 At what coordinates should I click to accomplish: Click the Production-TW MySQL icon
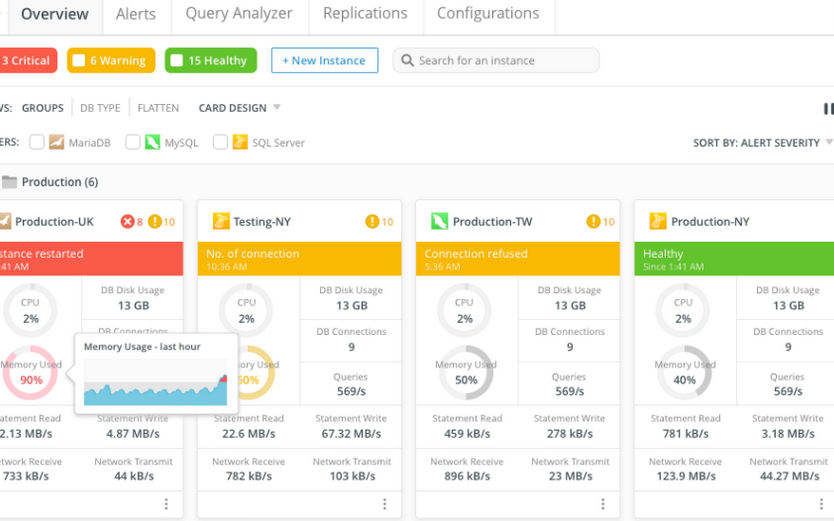click(439, 221)
